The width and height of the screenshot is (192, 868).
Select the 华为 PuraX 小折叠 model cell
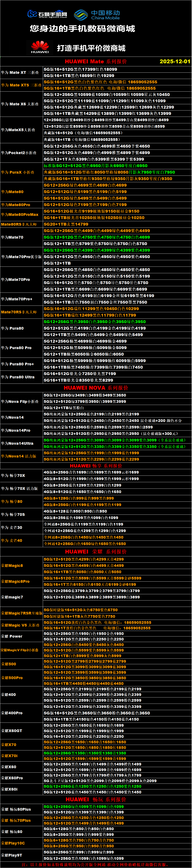pos(18,172)
